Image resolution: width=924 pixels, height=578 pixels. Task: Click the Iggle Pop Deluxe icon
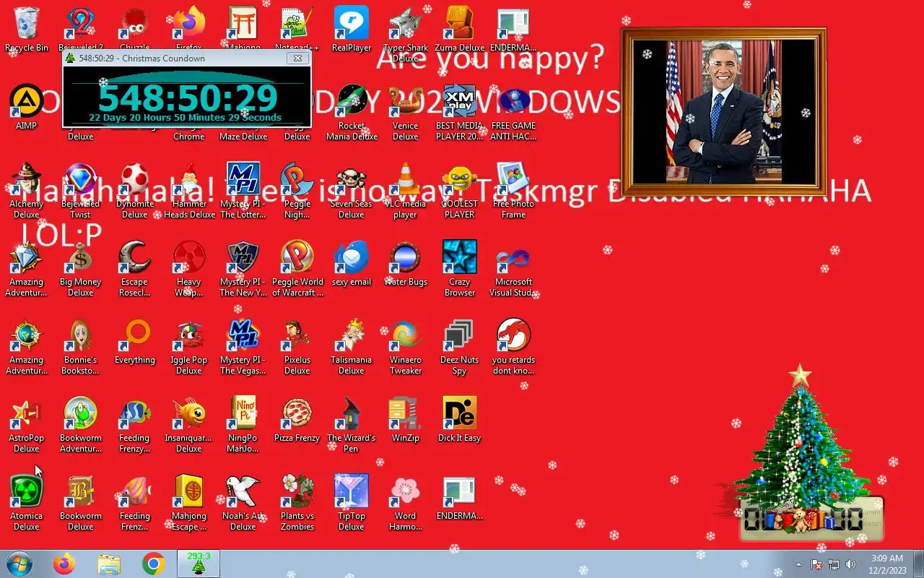(189, 346)
